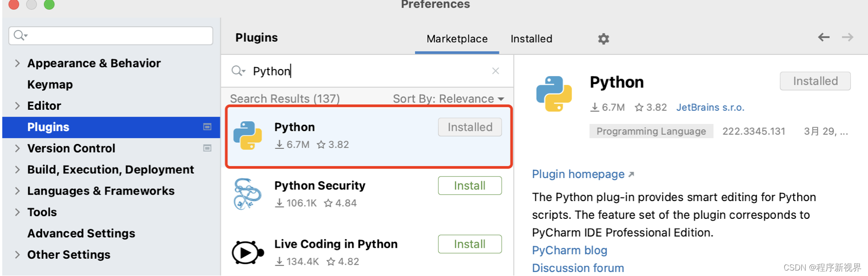Click the plugin search magnifier icon
The width and height of the screenshot is (868, 276).
tap(238, 71)
